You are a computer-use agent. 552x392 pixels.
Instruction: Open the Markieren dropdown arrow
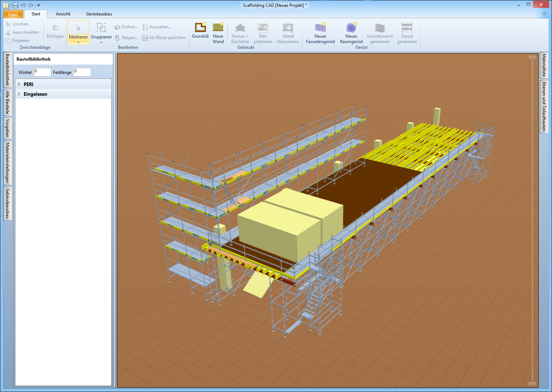(78, 42)
